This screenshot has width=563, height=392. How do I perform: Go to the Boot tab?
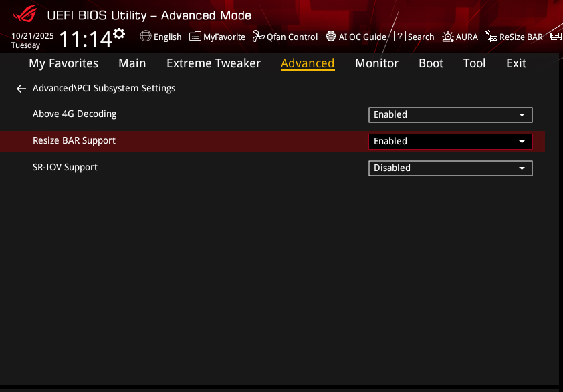(431, 63)
